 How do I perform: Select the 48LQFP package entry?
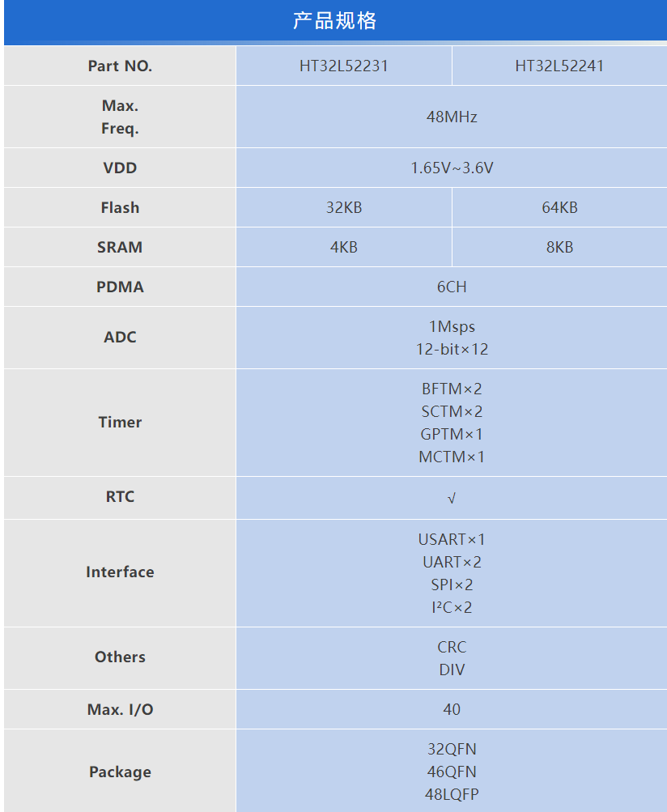(x=452, y=795)
